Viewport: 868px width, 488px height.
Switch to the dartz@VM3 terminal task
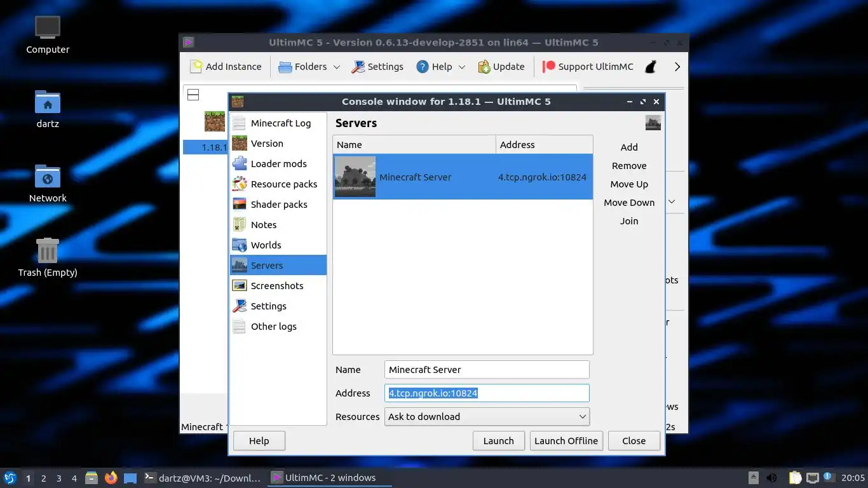(x=202, y=478)
